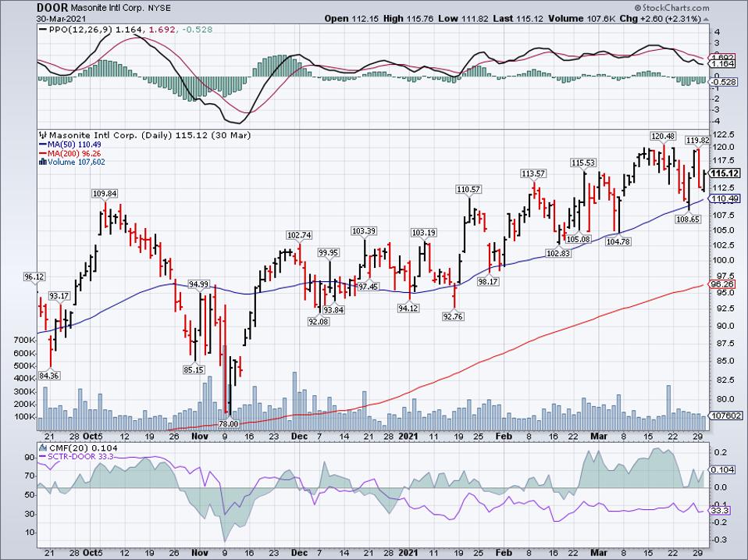The image size is (748, 560).
Task: Click the 102.83 price label
Action: click(x=558, y=253)
